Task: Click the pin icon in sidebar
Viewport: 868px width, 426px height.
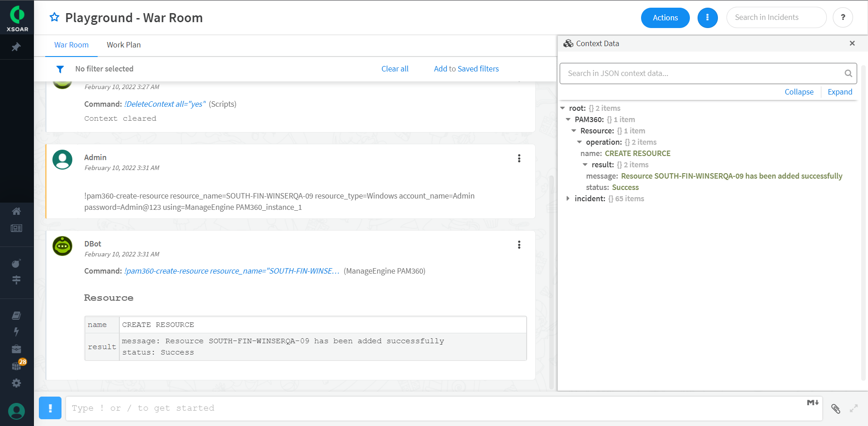Action: pos(16,47)
